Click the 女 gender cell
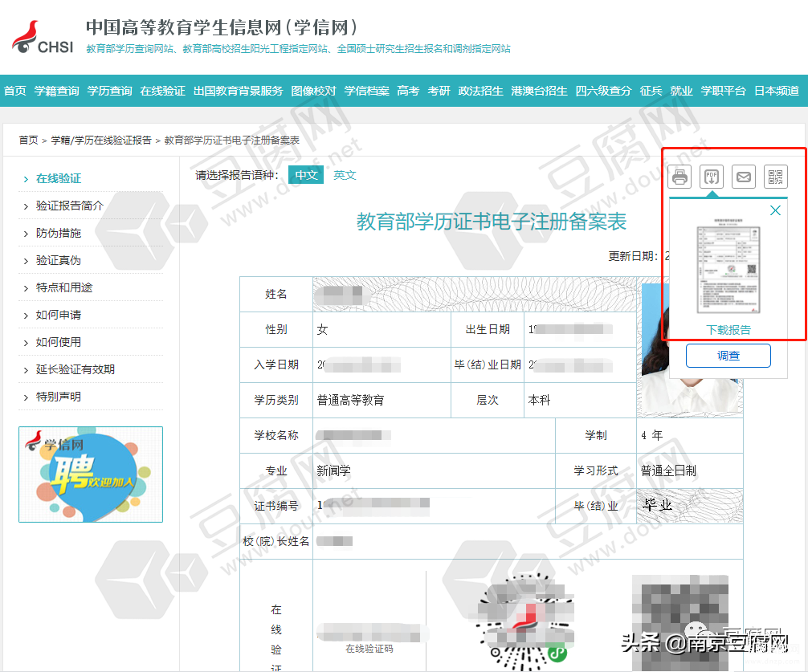The height and width of the screenshot is (672, 808). [382, 329]
